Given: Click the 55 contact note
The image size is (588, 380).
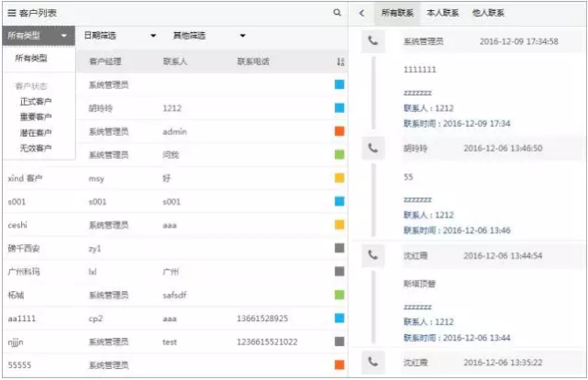Looking at the screenshot, I should point(408,176).
